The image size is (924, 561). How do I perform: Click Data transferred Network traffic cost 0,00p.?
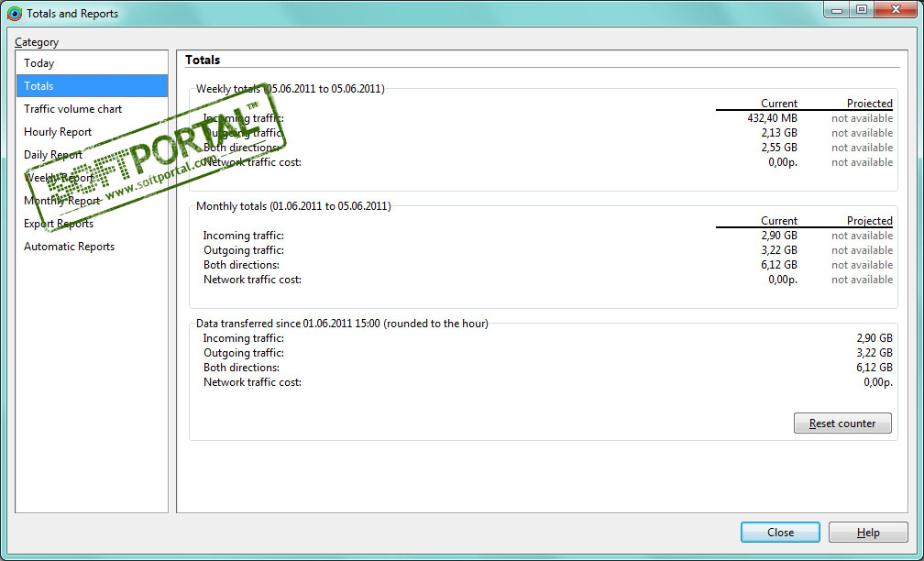tap(878, 382)
